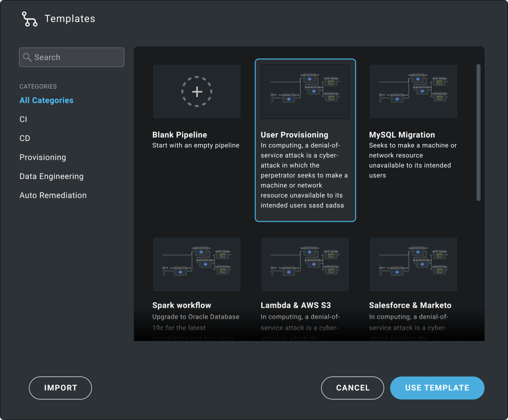Viewport: 508px width, 420px height.
Task: Click the USE TEMPLATE button
Action: click(x=437, y=388)
